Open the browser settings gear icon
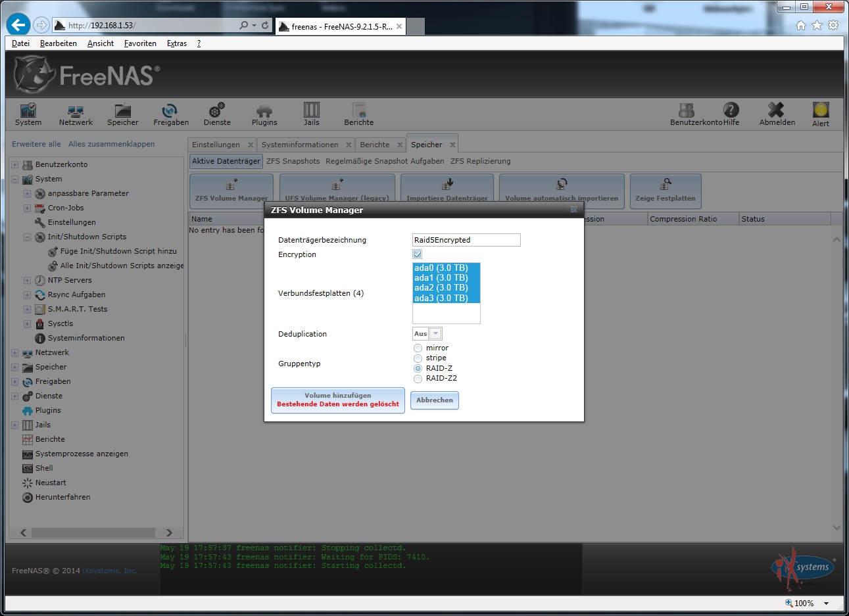Screen dimensions: 849x616 [x=833, y=25]
